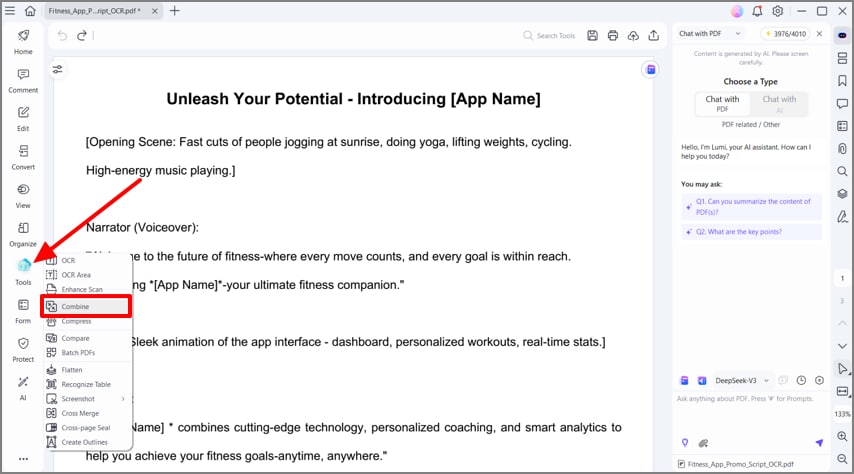Click the Save icon in the toolbar
Image resolution: width=854 pixels, height=474 pixels.
click(593, 36)
